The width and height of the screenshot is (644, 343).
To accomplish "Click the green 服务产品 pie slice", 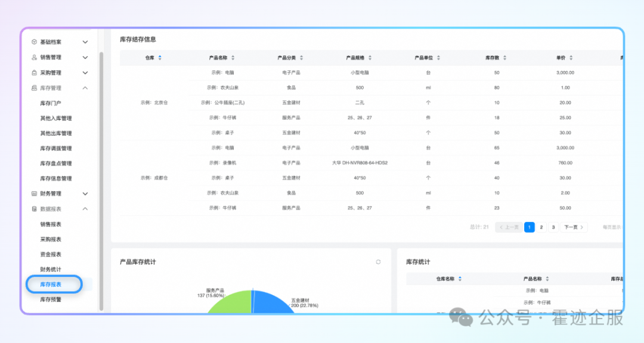I will coord(232,303).
